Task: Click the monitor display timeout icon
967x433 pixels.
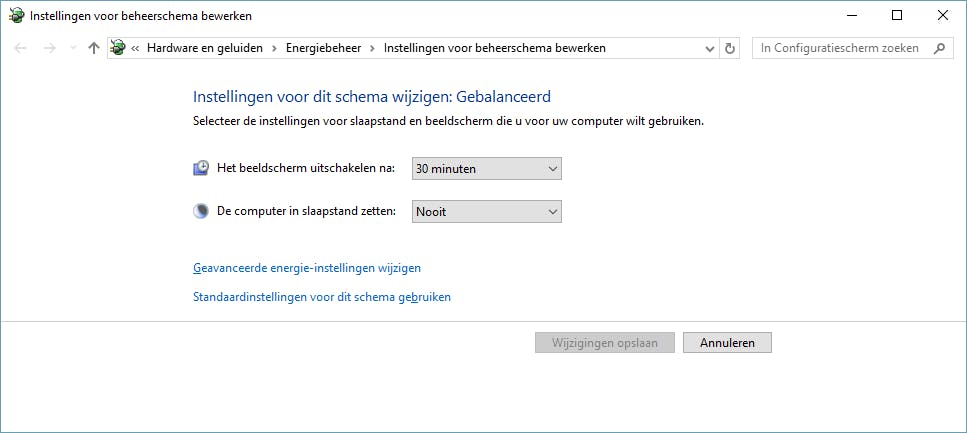Action: point(201,169)
